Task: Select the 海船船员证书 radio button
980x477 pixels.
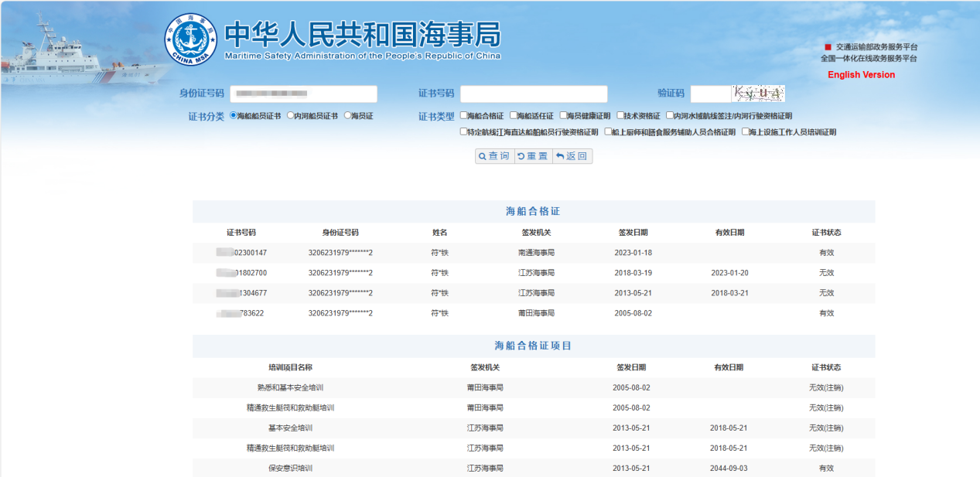Action: tap(234, 116)
